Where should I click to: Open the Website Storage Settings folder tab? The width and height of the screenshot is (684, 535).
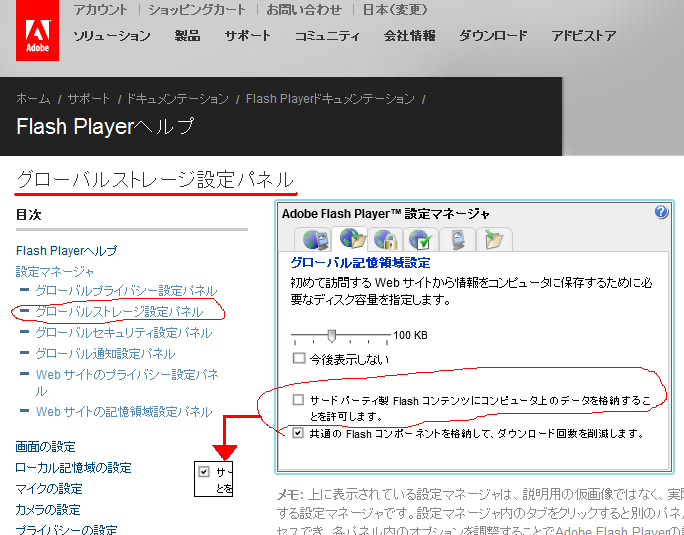tap(493, 239)
